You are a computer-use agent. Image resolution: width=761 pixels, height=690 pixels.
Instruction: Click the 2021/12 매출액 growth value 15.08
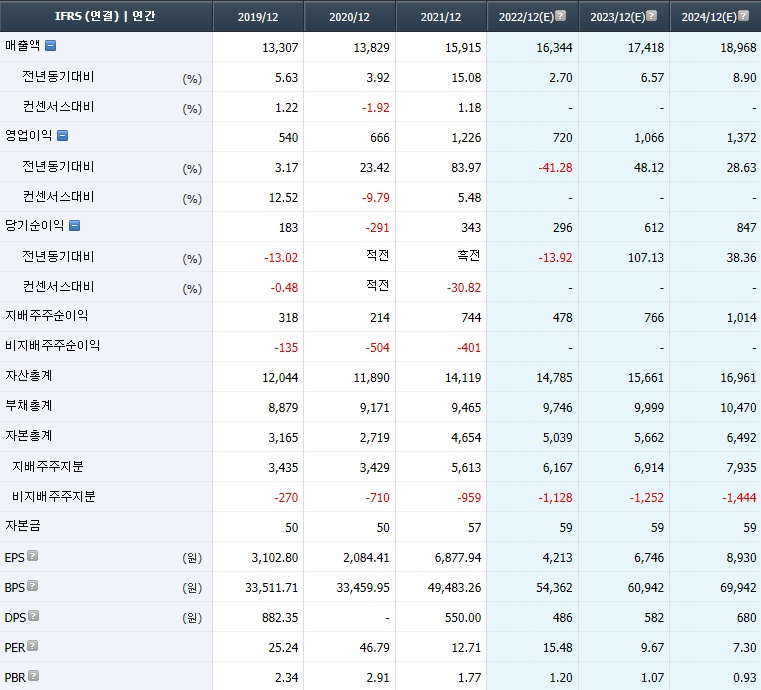coord(466,78)
